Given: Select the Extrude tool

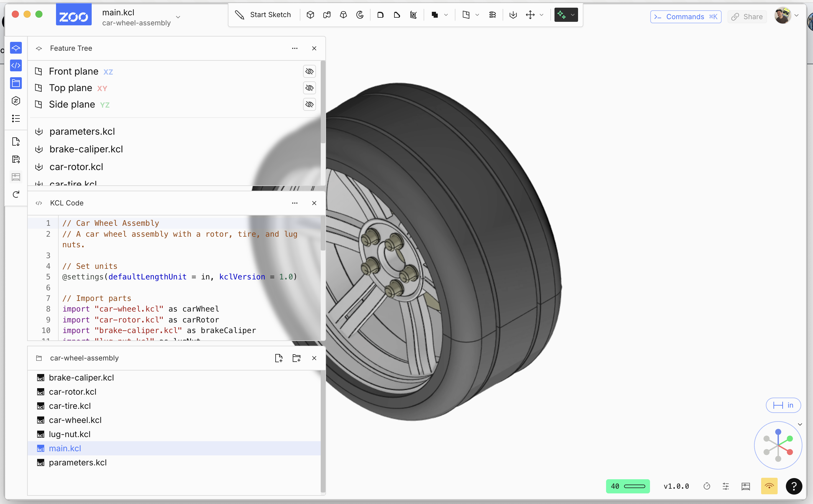Looking at the screenshot, I should (x=310, y=15).
